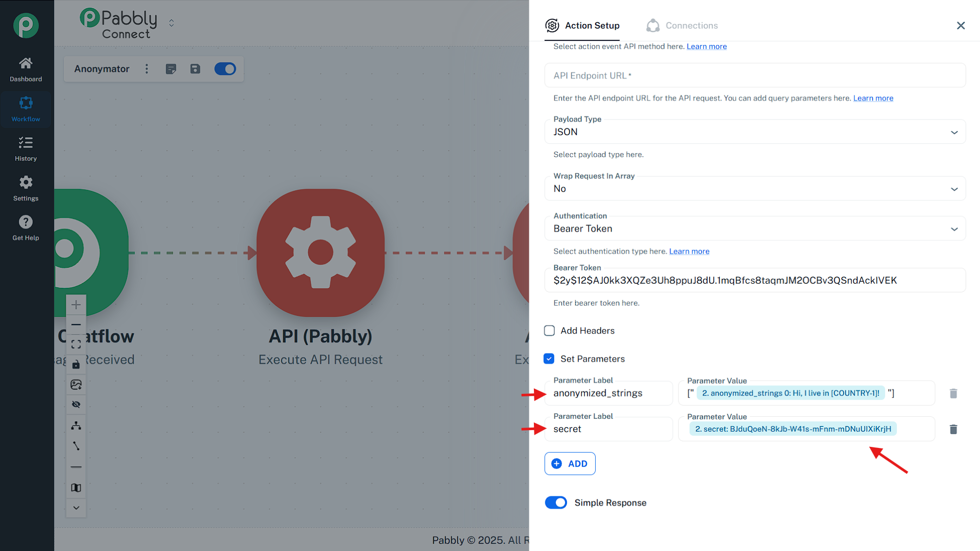Open History in the left sidebar

26,148
